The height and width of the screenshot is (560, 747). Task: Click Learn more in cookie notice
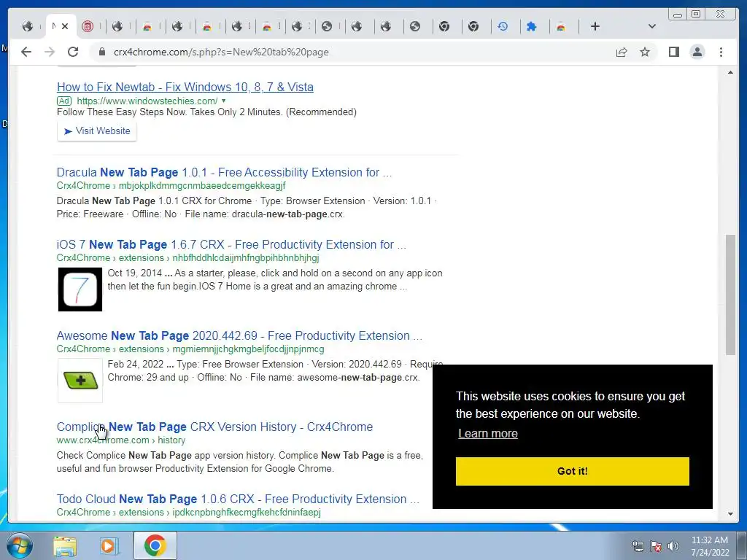pyautogui.click(x=488, y=434)
